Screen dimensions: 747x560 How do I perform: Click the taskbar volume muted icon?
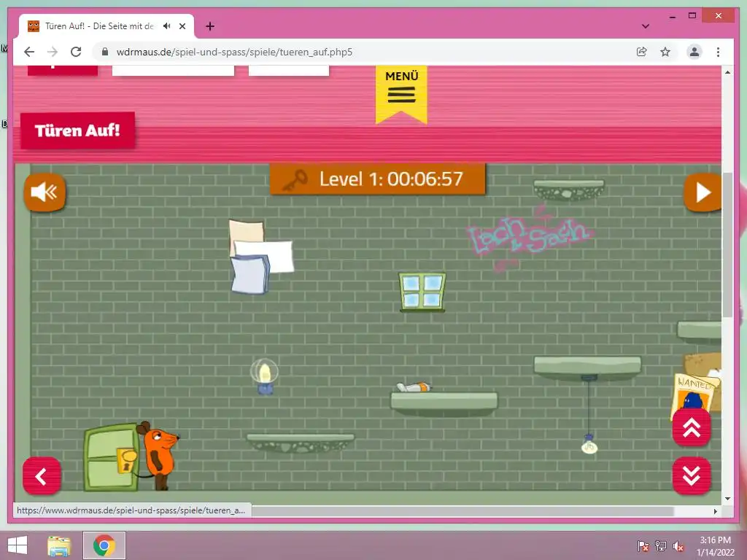[678, 546]
